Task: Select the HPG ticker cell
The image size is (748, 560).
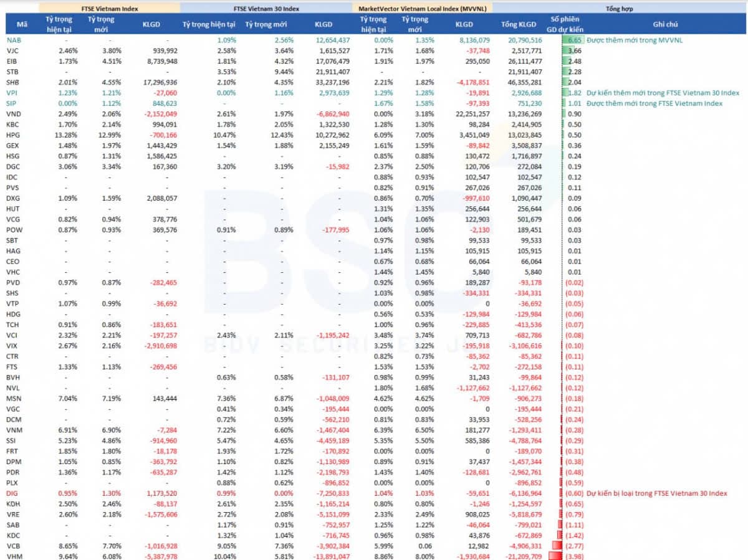Action: [x=12, y=135]
